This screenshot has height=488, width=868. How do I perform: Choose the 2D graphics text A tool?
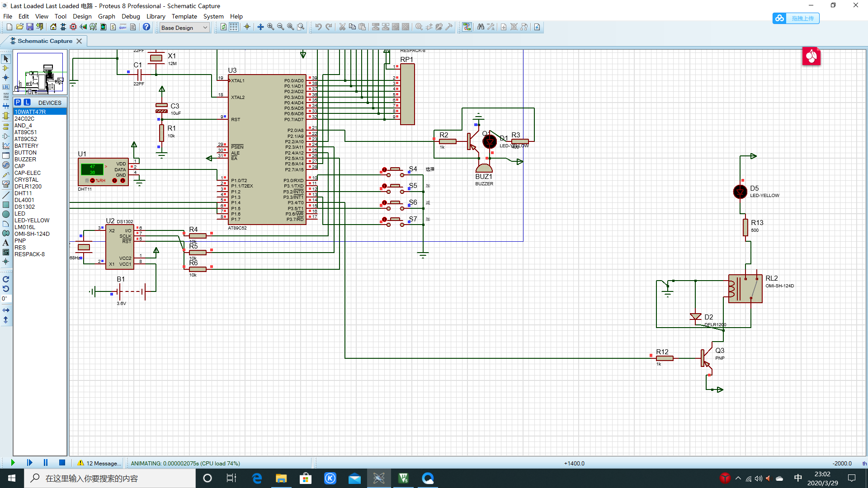[x=6, y=243]
